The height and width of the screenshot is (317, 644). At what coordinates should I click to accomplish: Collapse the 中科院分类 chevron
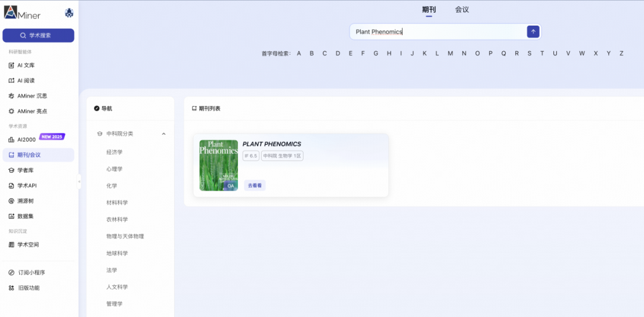(163, 134)
